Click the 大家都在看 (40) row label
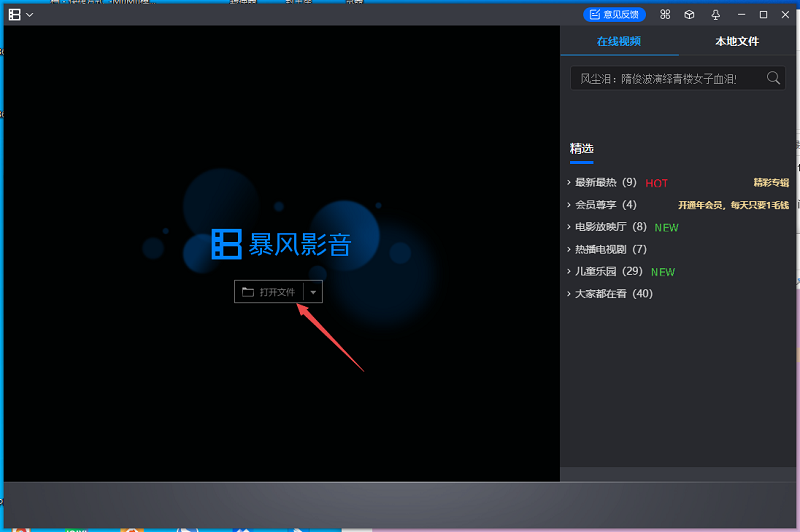Image resolution: width=800 pixels, height=532 pixels. pos(614,293)
